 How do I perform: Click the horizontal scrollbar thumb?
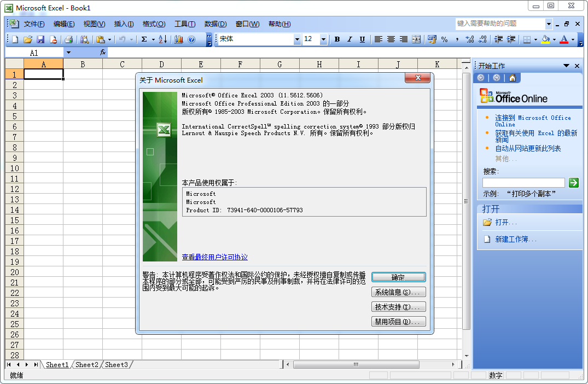(x=356, y=364)
